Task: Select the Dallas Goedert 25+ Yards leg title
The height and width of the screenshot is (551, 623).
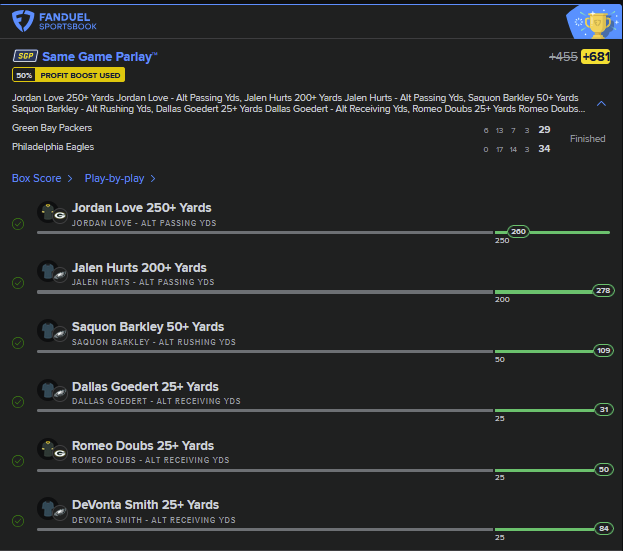Action: [145, 387]
